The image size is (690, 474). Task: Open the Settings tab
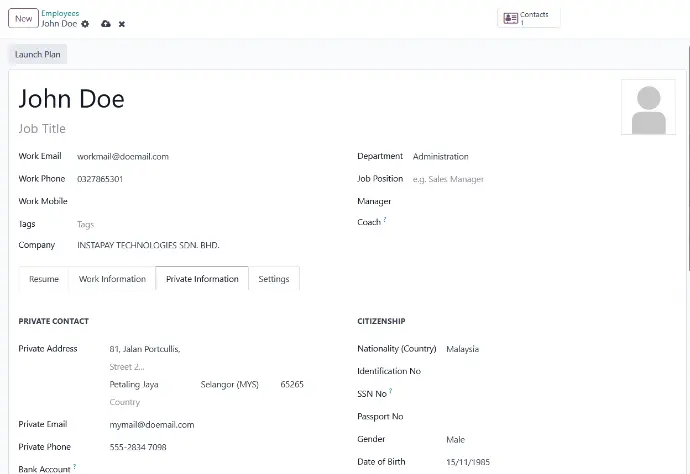point(274,279)
